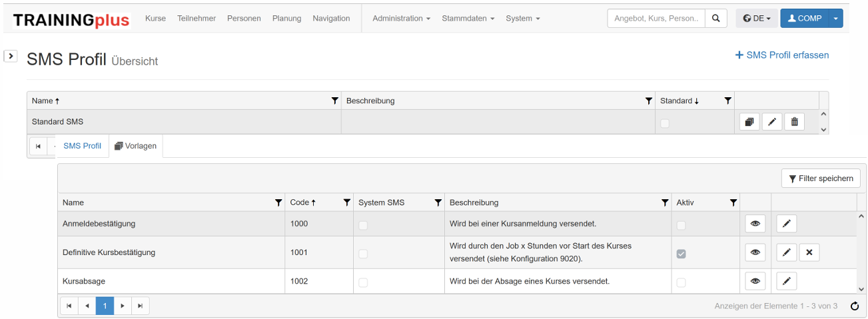The width and height of the screenshot is (868, 319).
Task: Click the copy icon for Standard SMS
Action: coord(749,122)
